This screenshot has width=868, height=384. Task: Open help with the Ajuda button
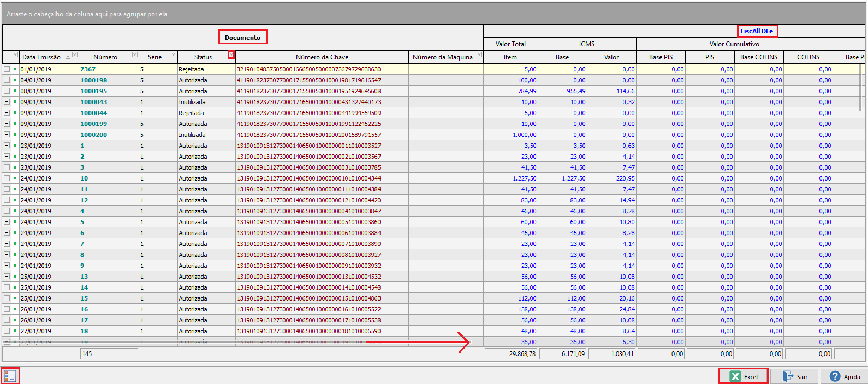(844, 376)
